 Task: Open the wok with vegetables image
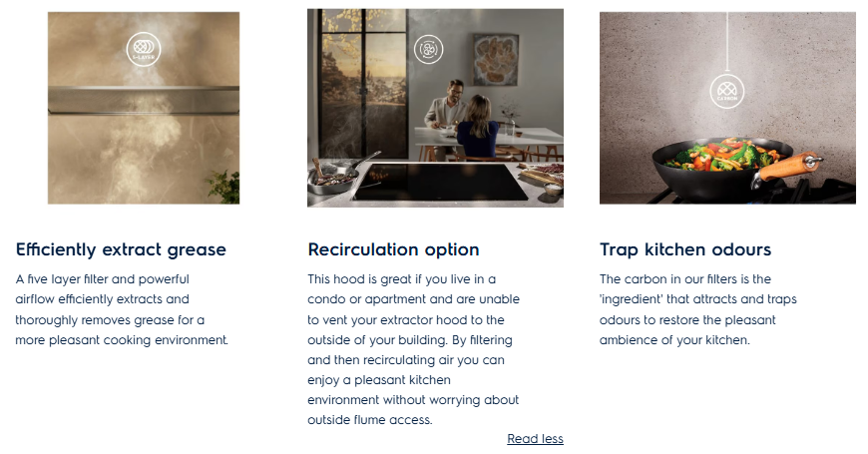tap(727, 108)
